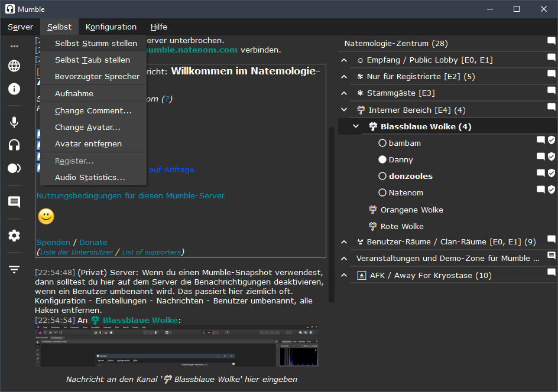Image resolution: width=558 pixels, height=392 pixels.
Task: Expand Veranstaltungen und Demo-Zone channel
Action: click(344, 259)
